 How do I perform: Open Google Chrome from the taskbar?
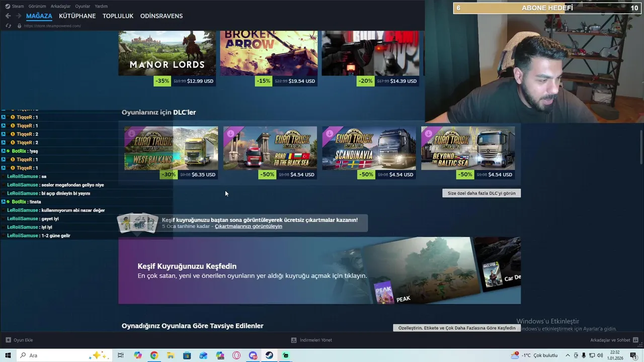click(x=154, y=355)
